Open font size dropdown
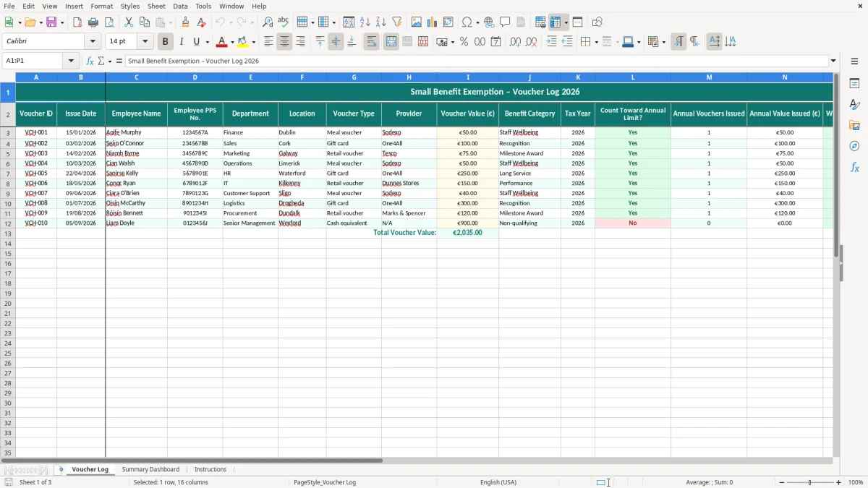 click(145, 42)
